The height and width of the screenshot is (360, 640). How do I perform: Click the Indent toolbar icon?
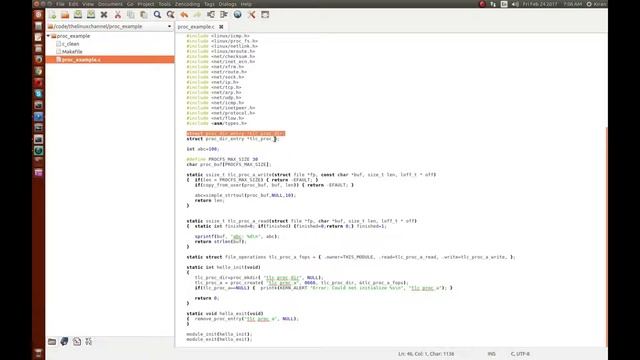point(224,15)
